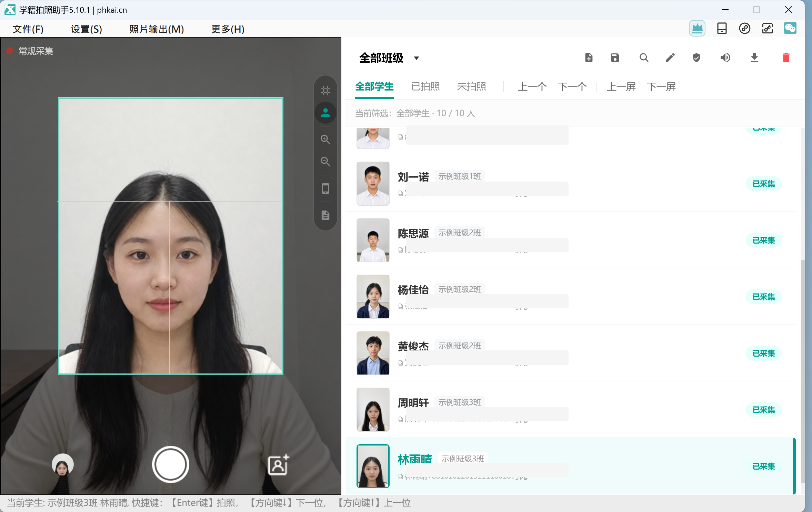Toggle the grid lines overlay icon
Image resolution: width=812 pixels, height=512 pixels.
[x=325, y=91]
